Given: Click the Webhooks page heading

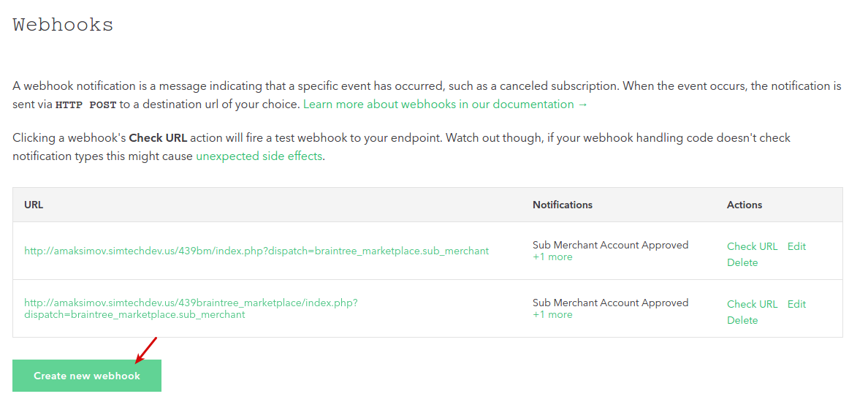Looking at the screenshot, I should tap(63, 25).
